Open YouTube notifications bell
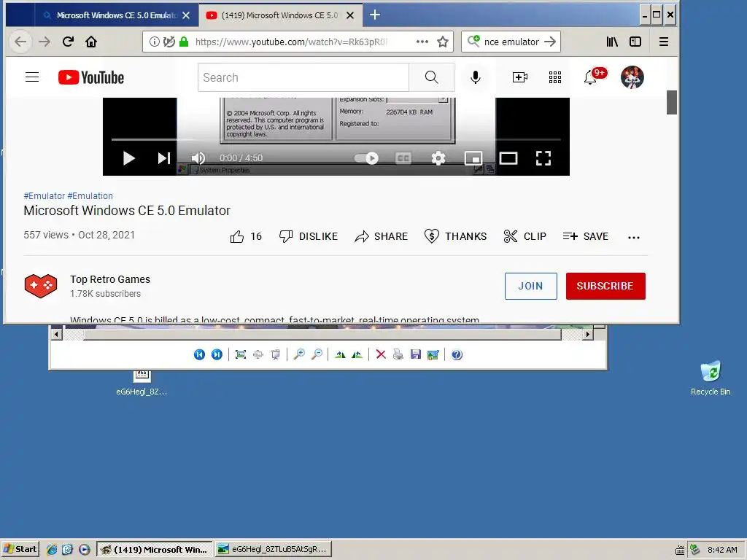Image resolution: width=747 pixels, height=560 pixels. tap(590, 77)
